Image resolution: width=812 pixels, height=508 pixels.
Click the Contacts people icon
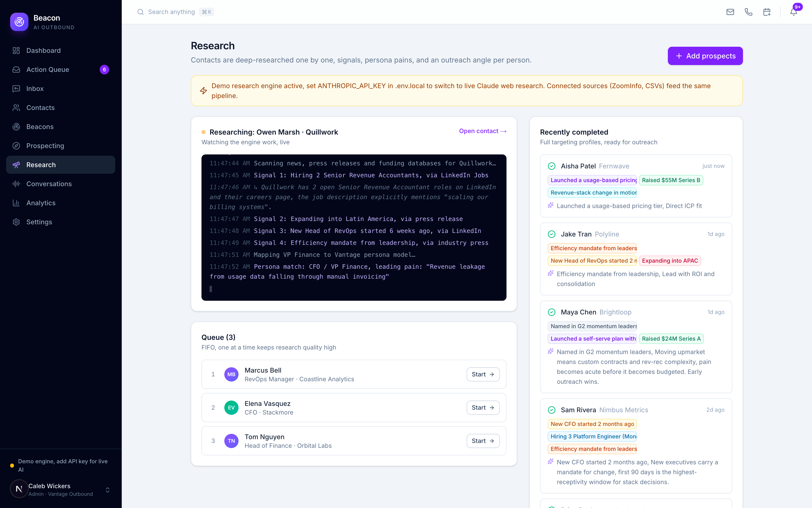pyautogui.click(x=16, y=107)
